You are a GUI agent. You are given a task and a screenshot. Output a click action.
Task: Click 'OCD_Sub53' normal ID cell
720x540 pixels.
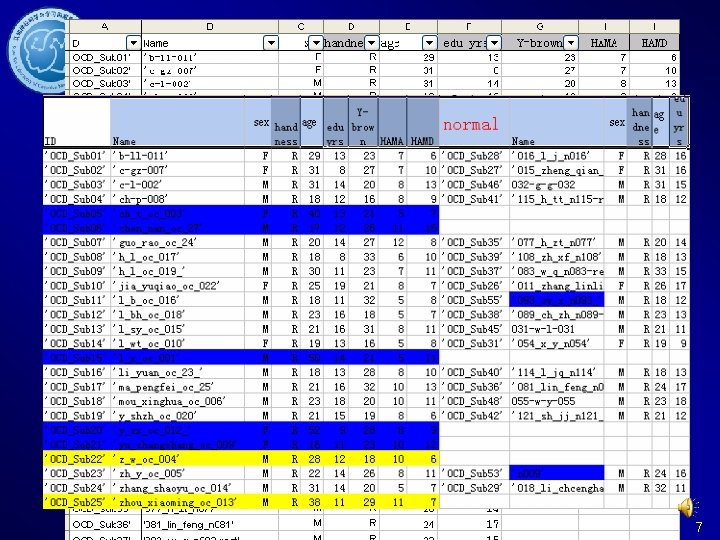coord(474,473)
